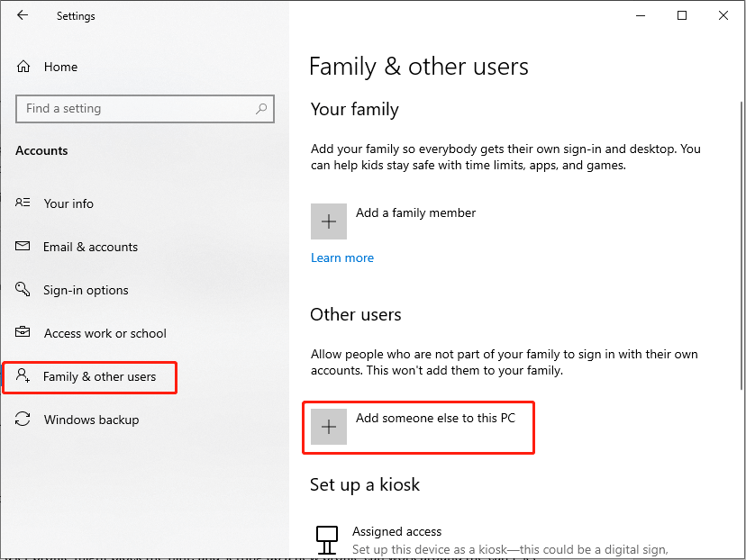
Task: Open the Learn more link
Action: pyautogui.click(x=341, y=257)
